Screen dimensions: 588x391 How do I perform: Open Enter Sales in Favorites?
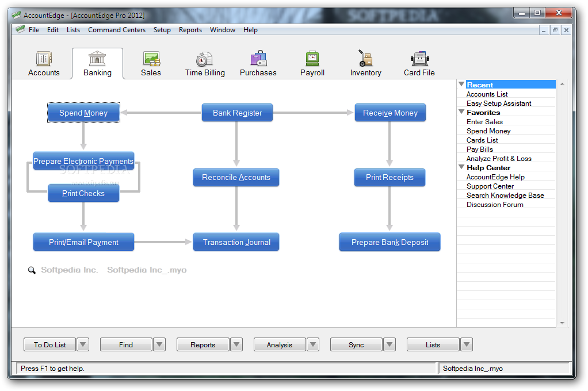(484, 122)
